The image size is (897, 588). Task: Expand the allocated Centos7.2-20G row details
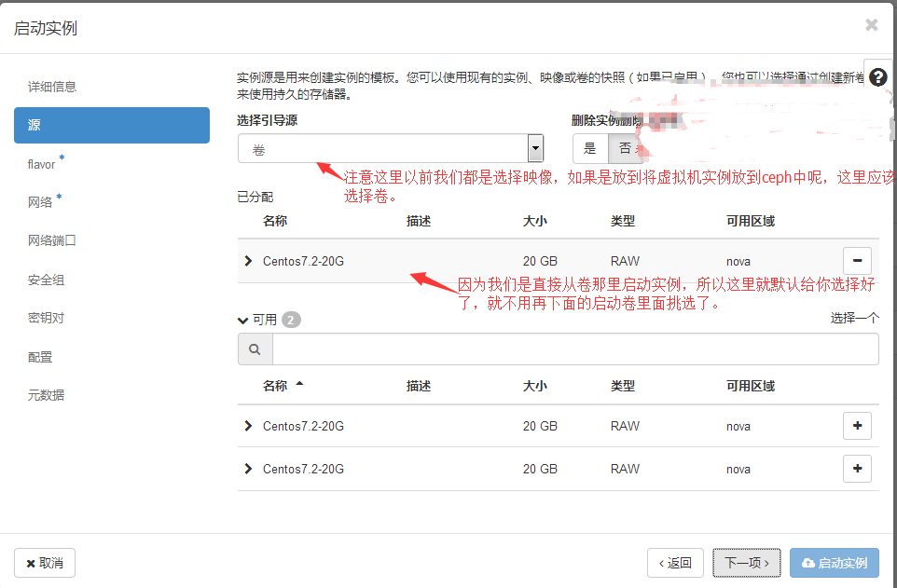[x=248, y=261]
